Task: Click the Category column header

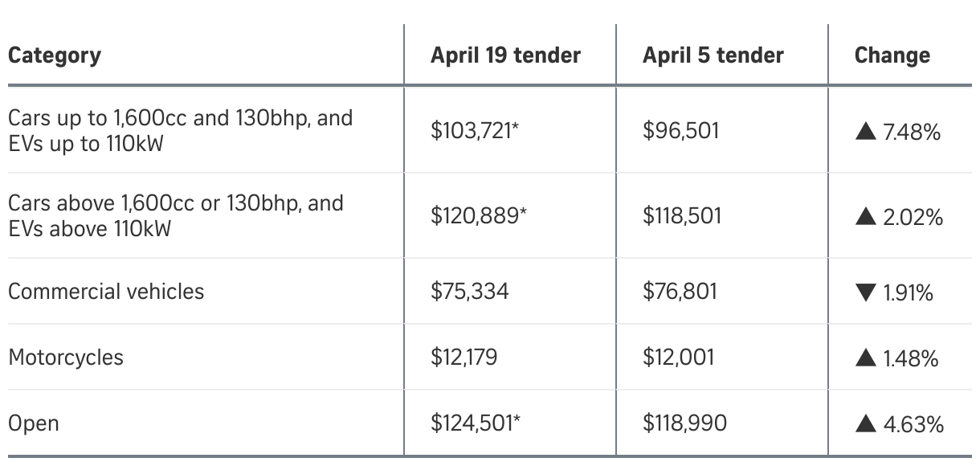Action: [x=55, y=55]
